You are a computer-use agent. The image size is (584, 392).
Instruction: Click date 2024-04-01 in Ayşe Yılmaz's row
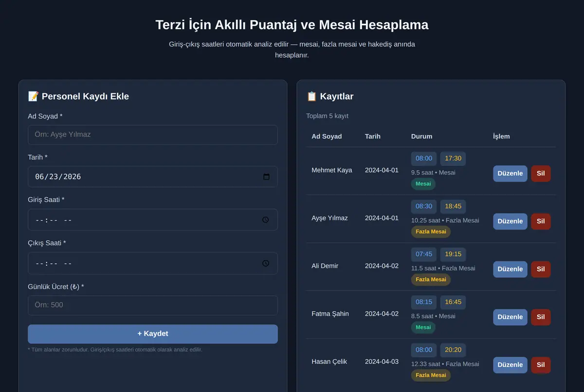tap(382, 218)
